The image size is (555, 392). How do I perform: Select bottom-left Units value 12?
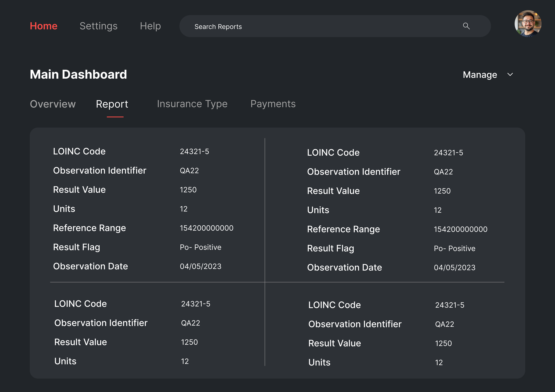pos(185,361)
